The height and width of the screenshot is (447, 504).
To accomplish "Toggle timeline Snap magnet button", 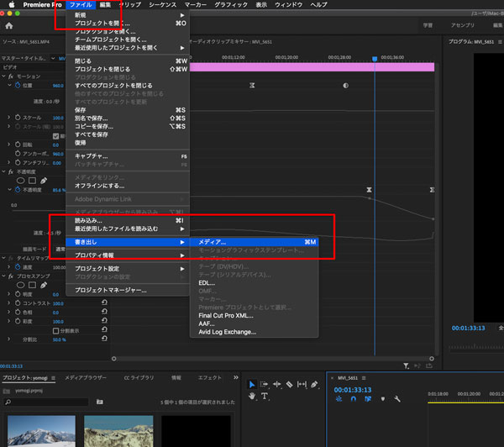I will pyautogui.click(x=354, y=399).
